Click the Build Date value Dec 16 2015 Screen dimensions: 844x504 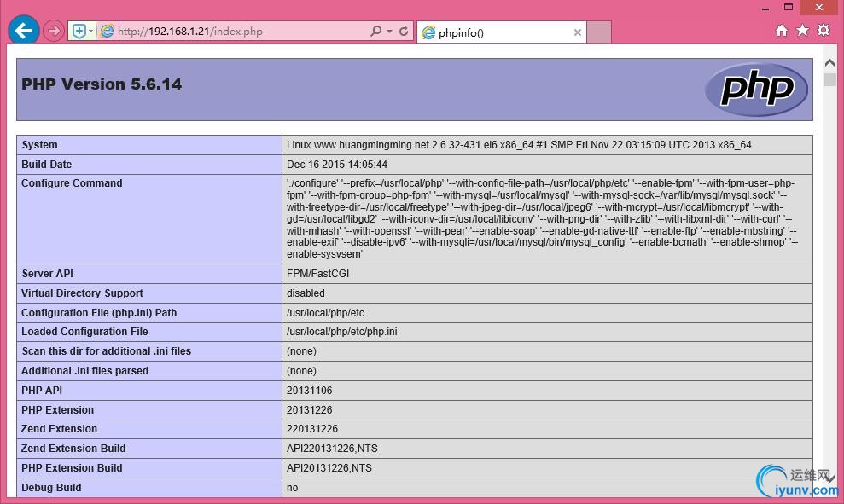337,164
